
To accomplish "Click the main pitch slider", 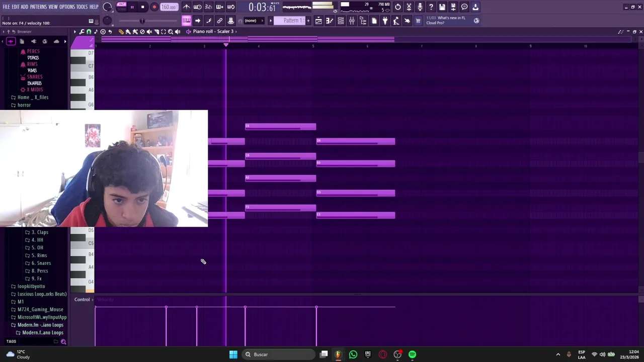I will [142, 21].
